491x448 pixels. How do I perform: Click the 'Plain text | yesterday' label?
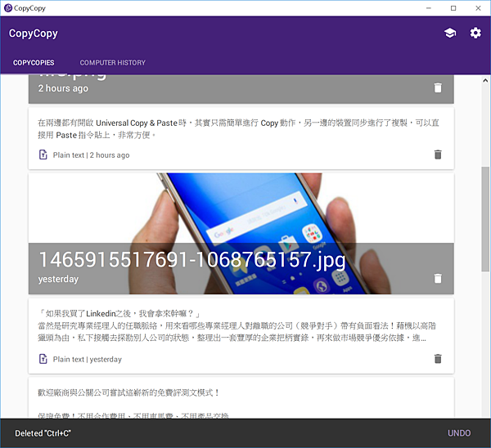pos(87,360)
